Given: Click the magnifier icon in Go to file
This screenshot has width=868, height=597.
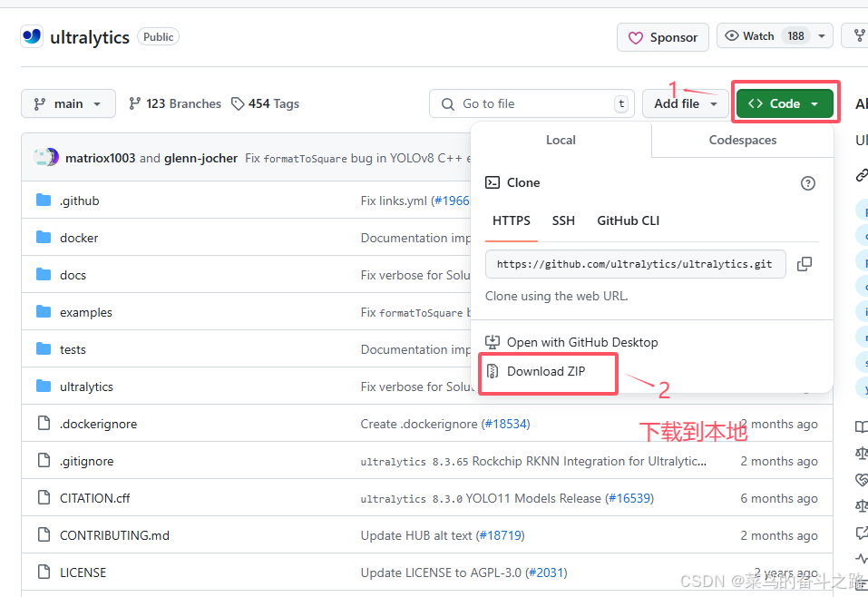Looking at the screenshot, I should [x=448, y=104].
